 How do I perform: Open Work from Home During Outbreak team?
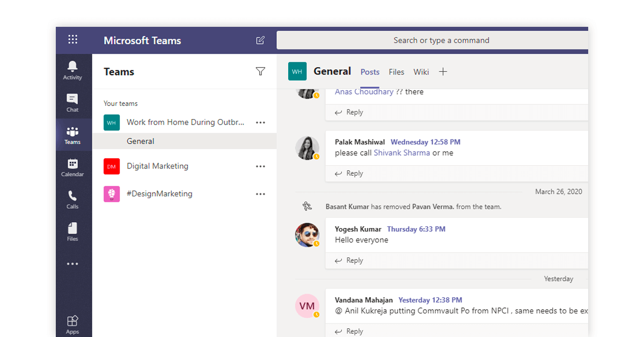pyautogui.click(x=185, y=122)
